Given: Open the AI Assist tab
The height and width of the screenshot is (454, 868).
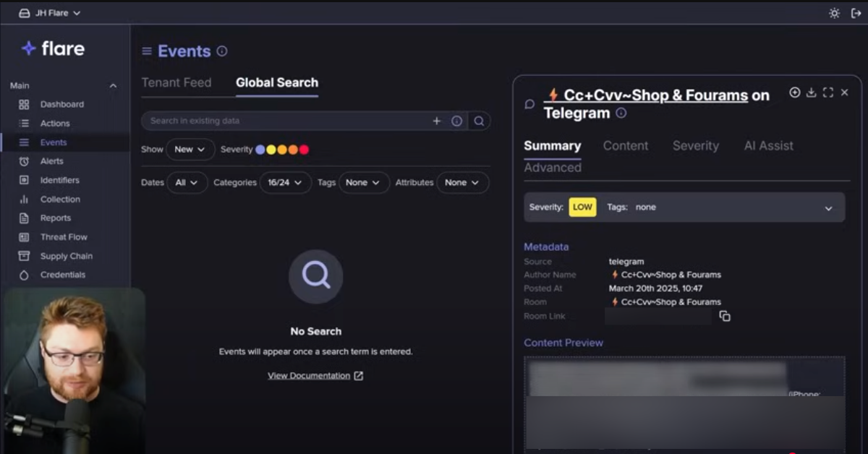Looking at the screenshot, I should point(768,146).
